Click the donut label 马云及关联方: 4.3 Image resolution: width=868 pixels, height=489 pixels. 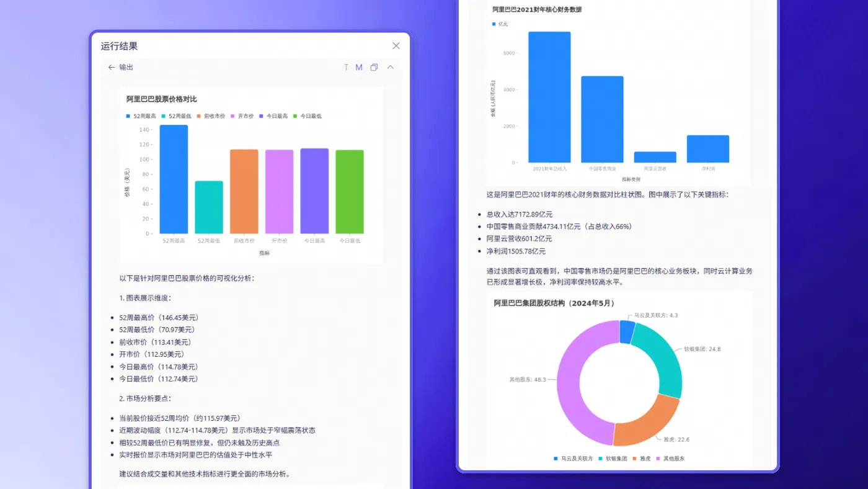656,315
